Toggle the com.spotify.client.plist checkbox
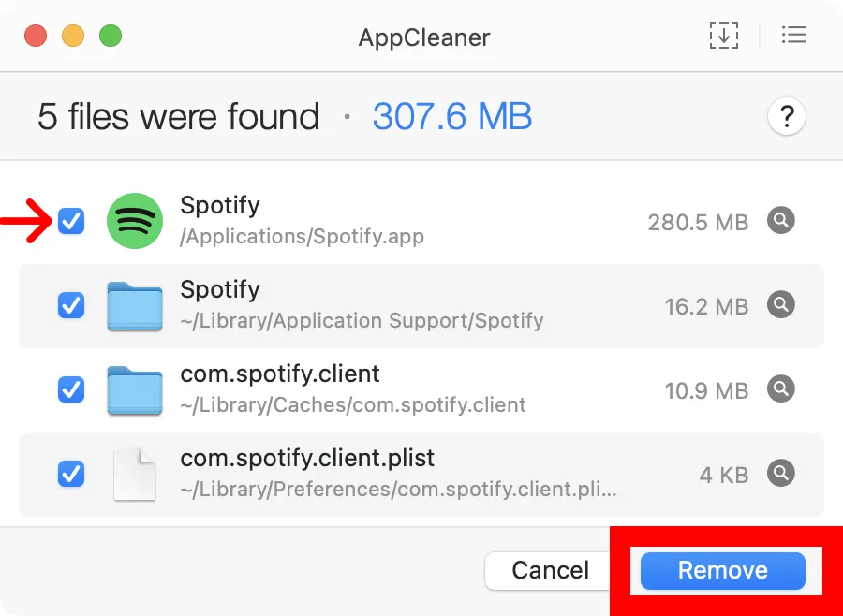 pos(71,474)
